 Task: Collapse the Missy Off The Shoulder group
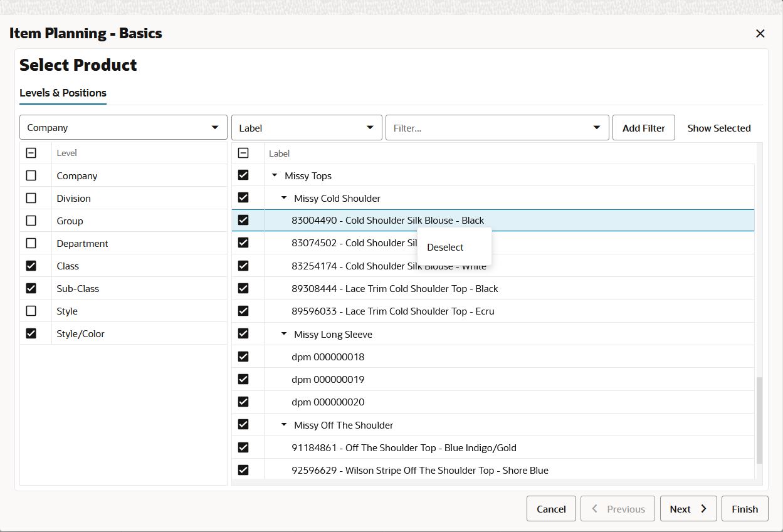(x=283, y=424)
